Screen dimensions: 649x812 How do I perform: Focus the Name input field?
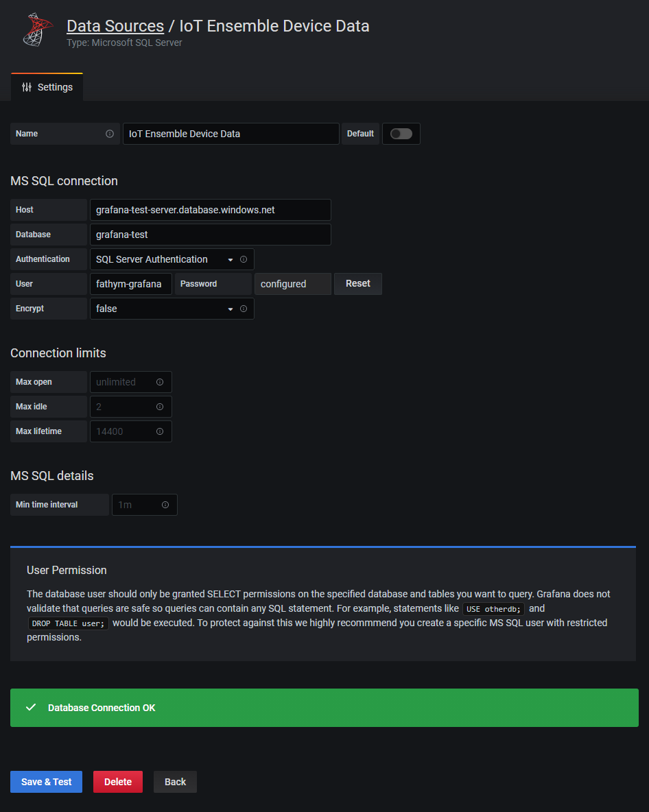point(231,134)
